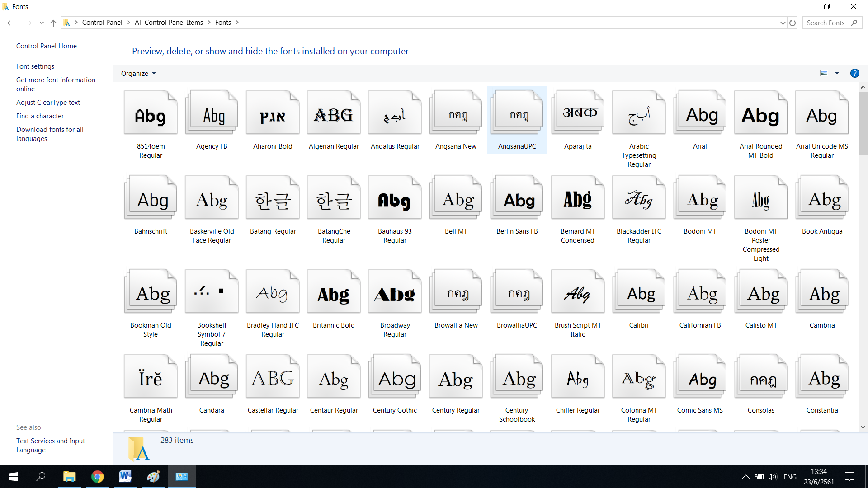Screen dimensions: 868x488
Task: Select the Colonna MT Regular icon
Action: tap(639, 376)
